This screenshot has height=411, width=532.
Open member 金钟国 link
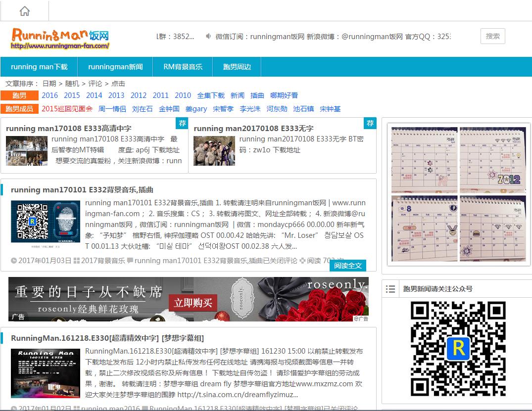coord(169,109)
